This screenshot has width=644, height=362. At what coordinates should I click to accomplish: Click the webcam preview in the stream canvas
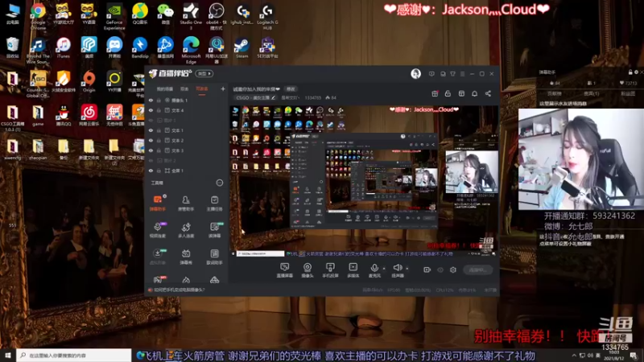pos(472,171)
